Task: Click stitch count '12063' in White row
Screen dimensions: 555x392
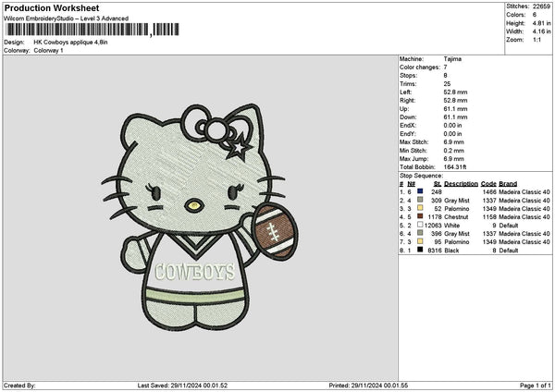Action: pyautogui.click(x=433, y=226)
